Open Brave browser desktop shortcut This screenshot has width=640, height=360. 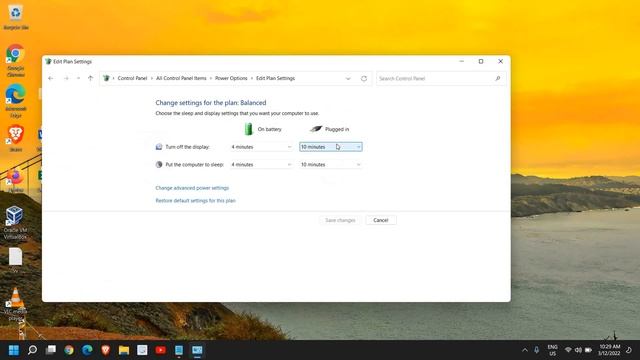coord(16,139)
